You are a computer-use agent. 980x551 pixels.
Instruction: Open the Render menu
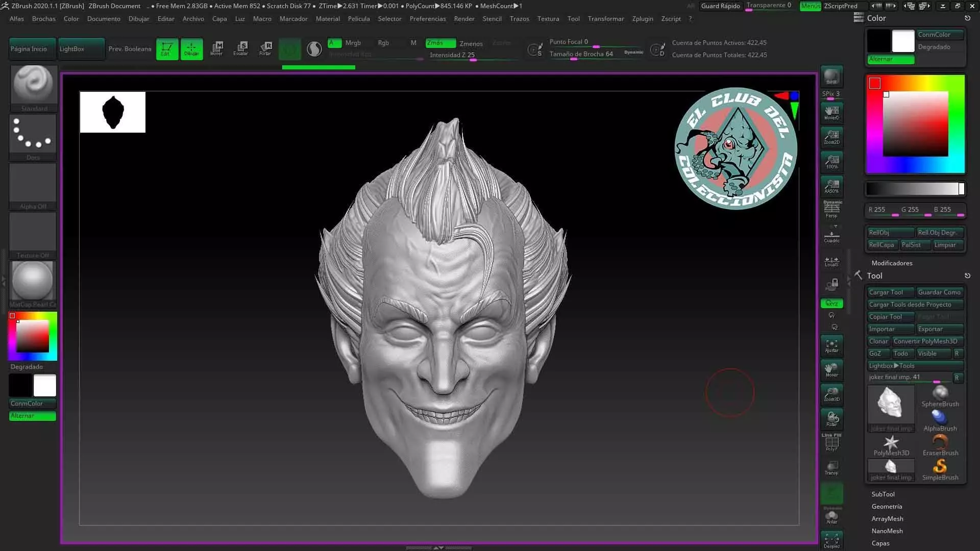464,19
